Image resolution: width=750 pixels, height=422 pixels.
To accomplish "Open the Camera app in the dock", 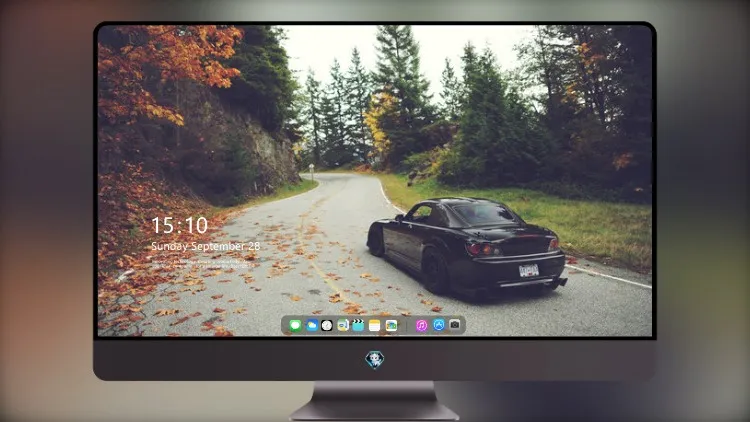I will pos(454,325).
